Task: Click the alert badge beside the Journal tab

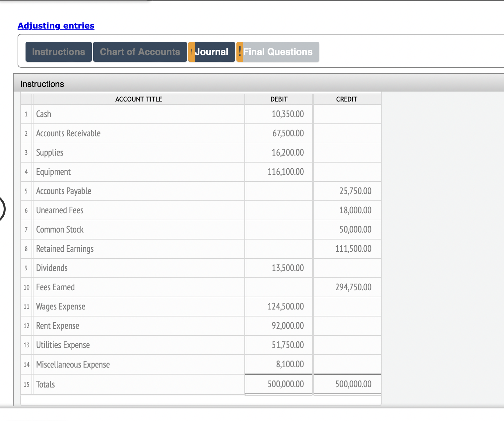Action: pos(192,52)
